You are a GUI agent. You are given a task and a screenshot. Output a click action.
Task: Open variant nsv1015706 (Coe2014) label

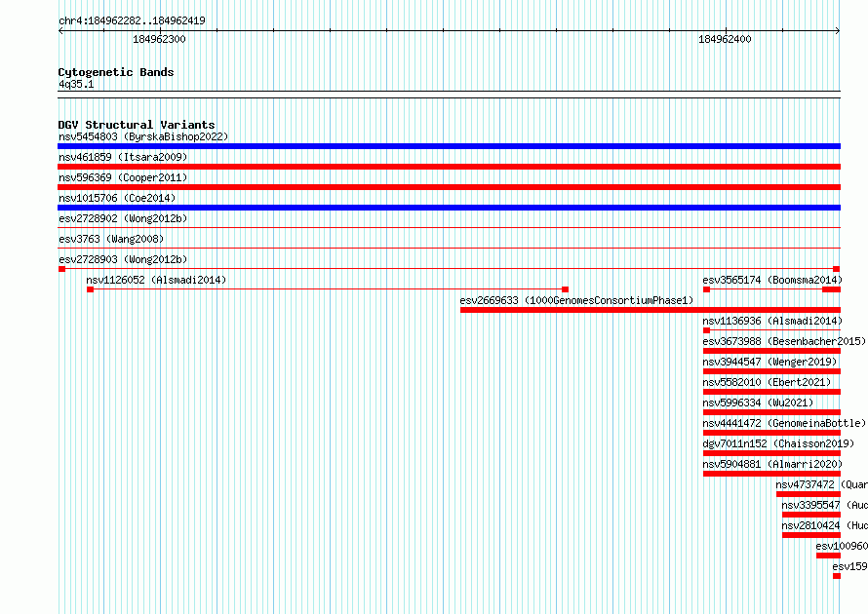pos(117,198)
